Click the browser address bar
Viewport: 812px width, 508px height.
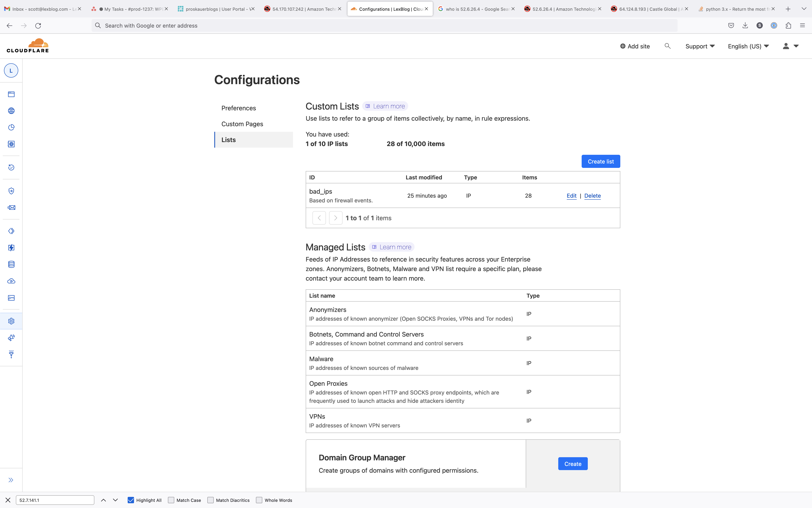[x=384, y=26]
